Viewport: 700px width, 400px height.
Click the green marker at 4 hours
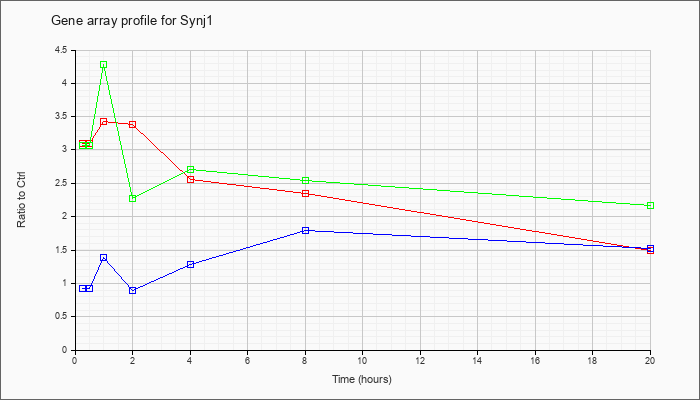[191, 170]
